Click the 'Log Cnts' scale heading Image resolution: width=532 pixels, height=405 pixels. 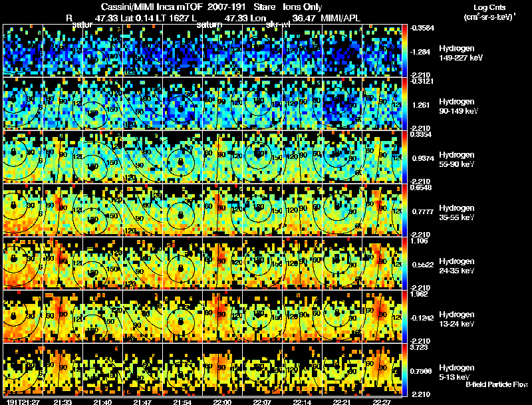(x=489, y=7)
